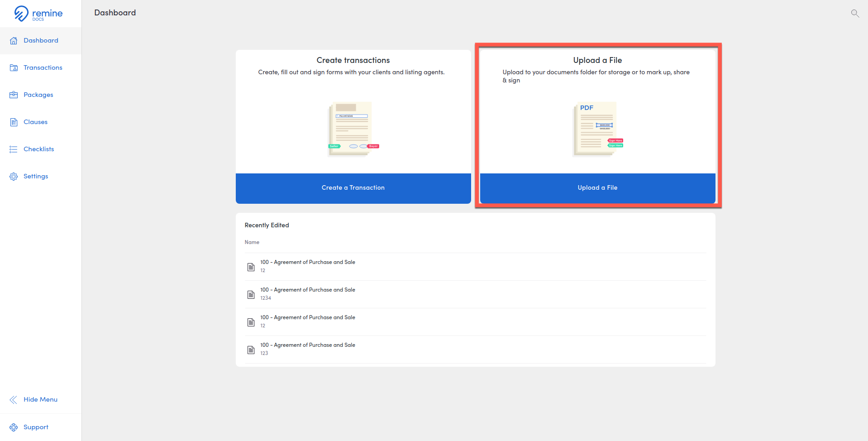Click the Name column header
This screenshot has width=868, height=441.
coord(252,243)
